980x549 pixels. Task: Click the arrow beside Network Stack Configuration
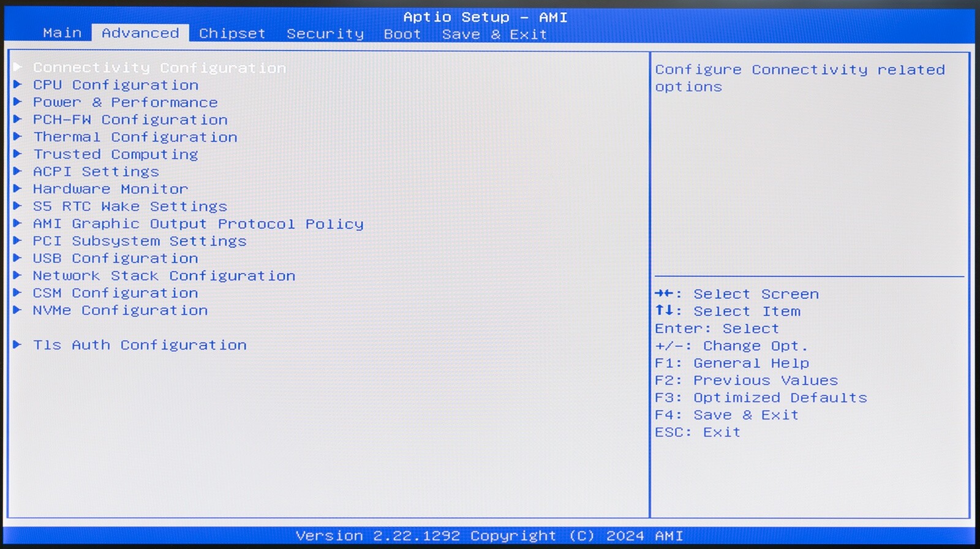(18, 275)
